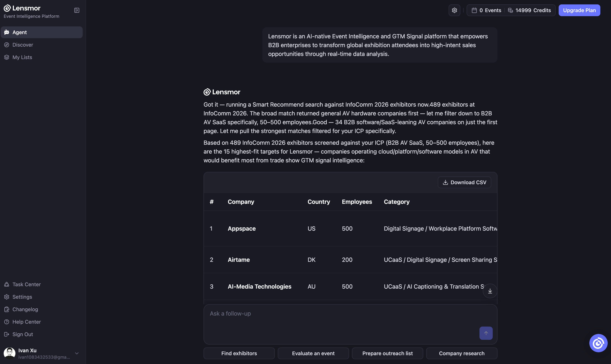Send the follow-up with arrow button
This screenshot has width=611, height=364.
(486, 333)
